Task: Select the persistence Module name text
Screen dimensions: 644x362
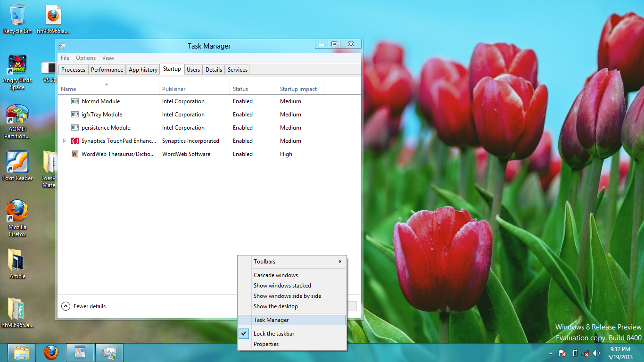Action: pyautogui.click(x=106, y=128)
